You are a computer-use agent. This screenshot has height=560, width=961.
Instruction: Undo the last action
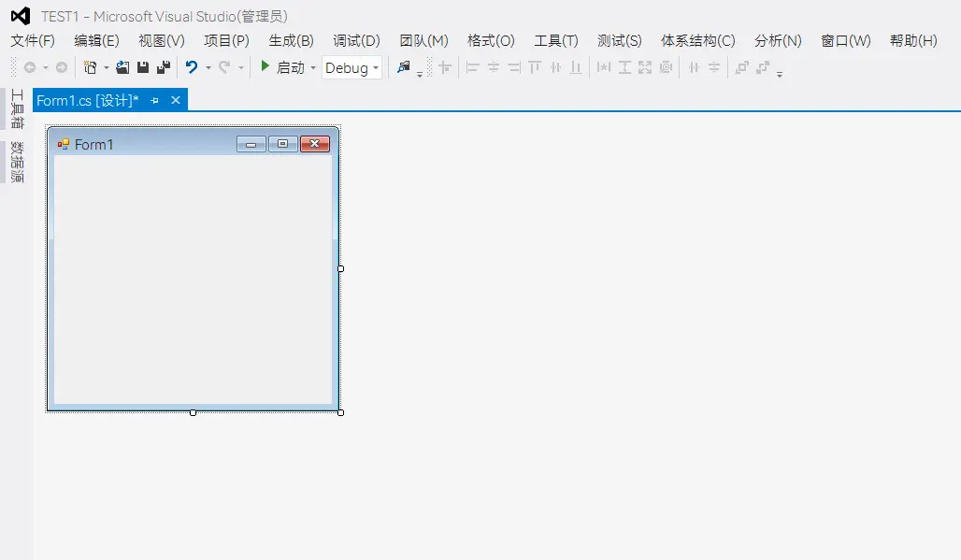(192, 67)
